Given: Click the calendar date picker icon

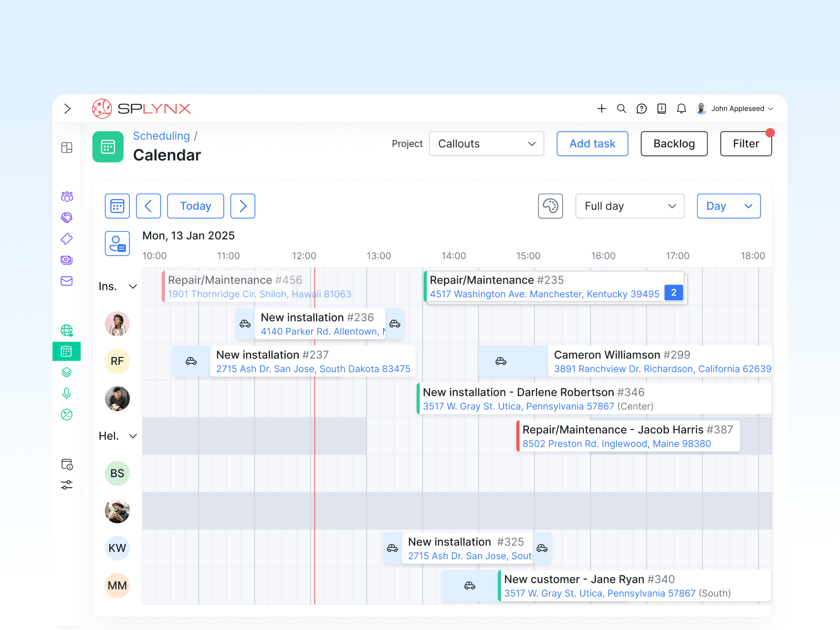Looking at the screenshot, I should (117, 206).
